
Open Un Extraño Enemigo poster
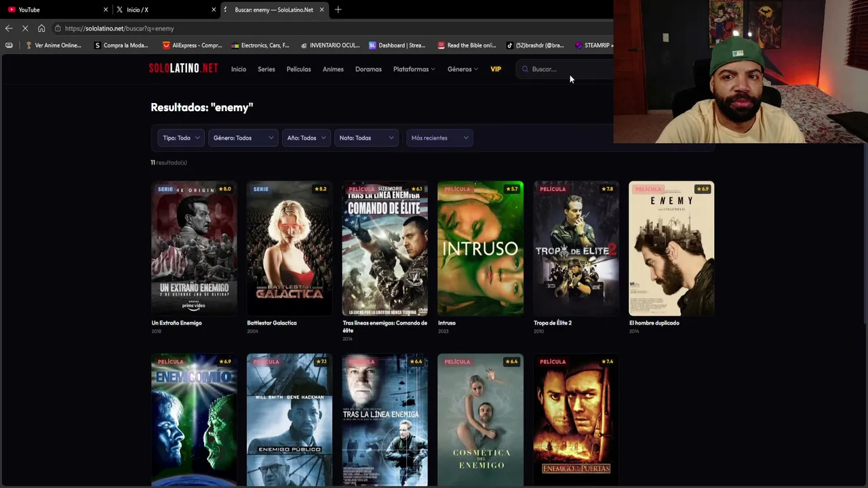tap(194, 248)
